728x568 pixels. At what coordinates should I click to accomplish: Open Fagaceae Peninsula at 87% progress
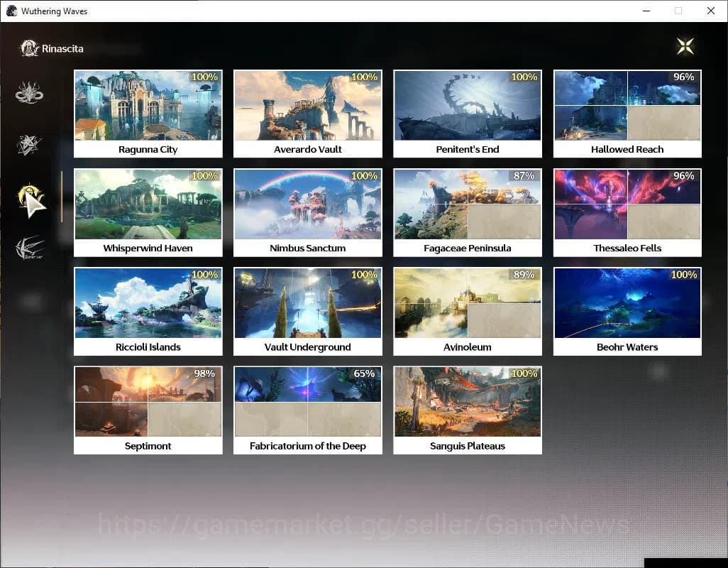[467, 212]
